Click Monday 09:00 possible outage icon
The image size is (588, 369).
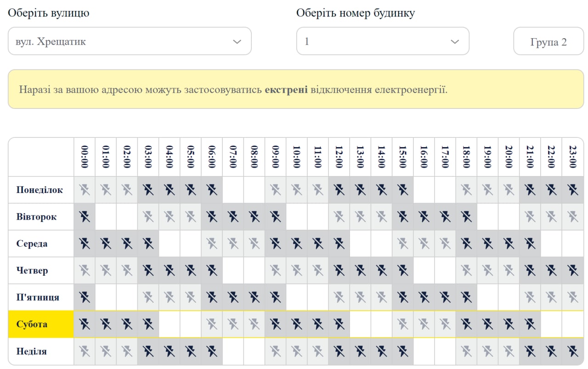coord(275,190)
